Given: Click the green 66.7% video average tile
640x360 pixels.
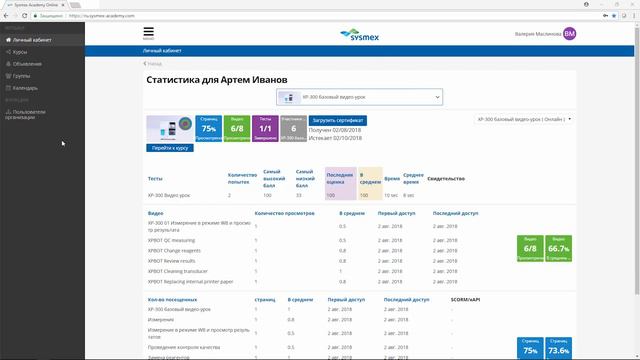Looking at the screenshot, I should coord(558,248).
